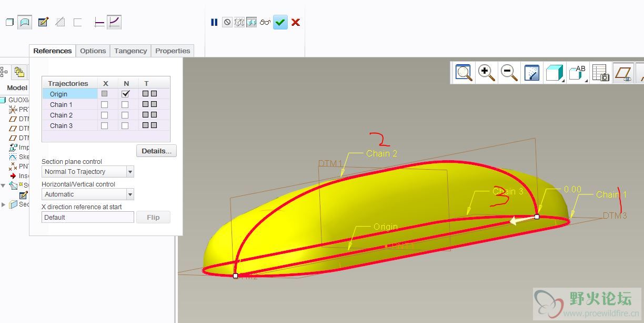
Task: Click the Origin label in viewport
Action: pos(386,227)
